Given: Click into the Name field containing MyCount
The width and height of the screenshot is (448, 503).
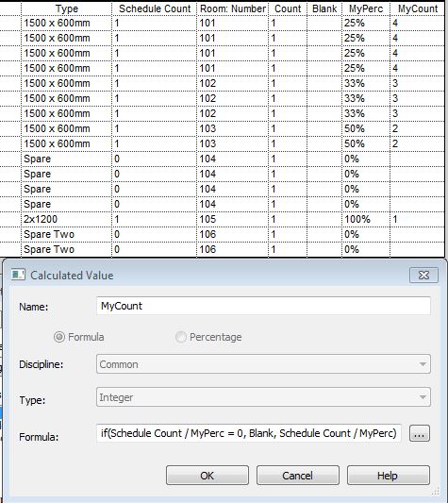Looking at the screenshot, I should point(263,306).
